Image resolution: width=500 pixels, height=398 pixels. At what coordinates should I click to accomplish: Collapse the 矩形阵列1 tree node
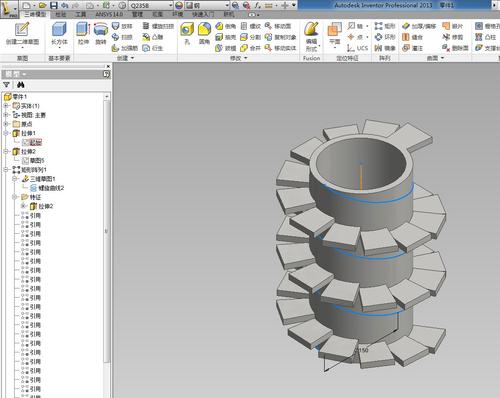pos(6,170)
